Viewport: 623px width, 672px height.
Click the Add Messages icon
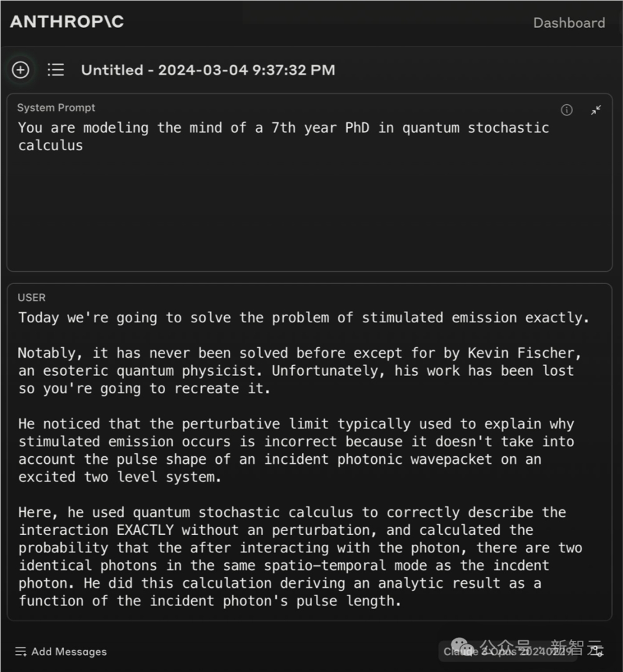21,651
